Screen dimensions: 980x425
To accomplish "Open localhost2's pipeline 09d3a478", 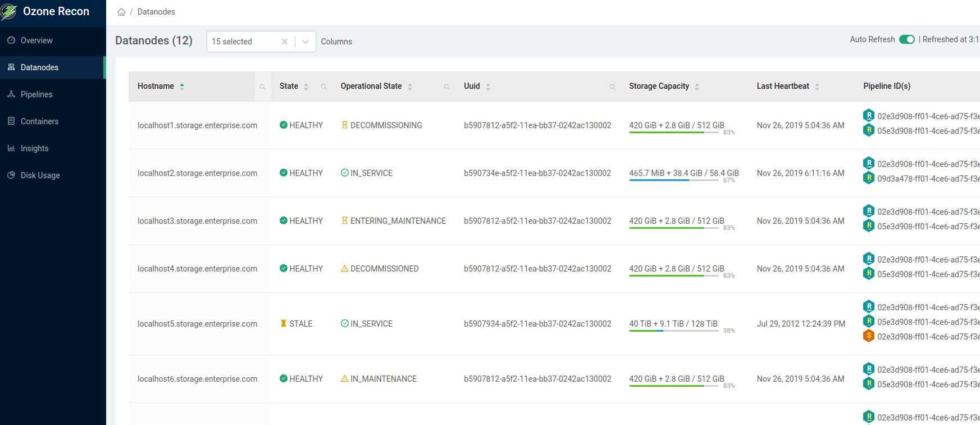I will [x=928, y=179].
